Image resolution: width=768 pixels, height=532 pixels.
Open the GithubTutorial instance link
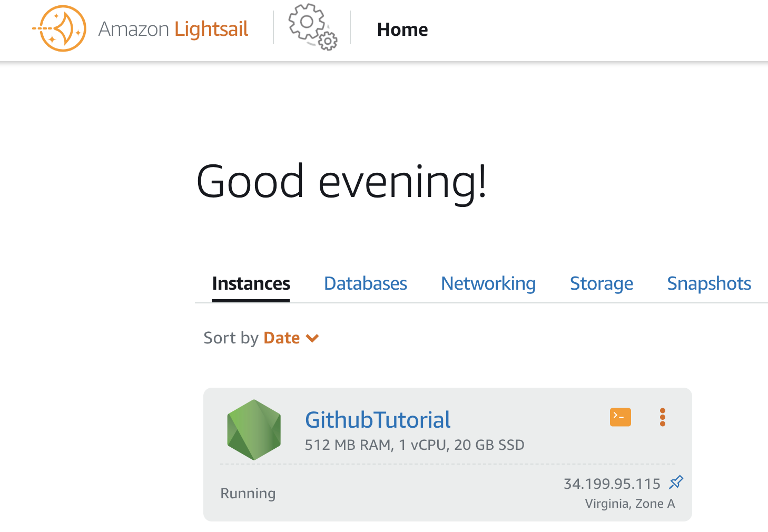[x=377, y=420]
